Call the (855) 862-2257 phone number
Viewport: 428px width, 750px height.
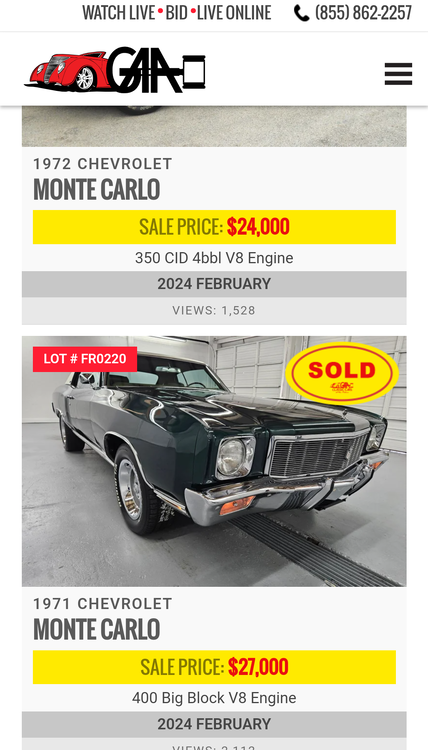click(x=363, y=13)
